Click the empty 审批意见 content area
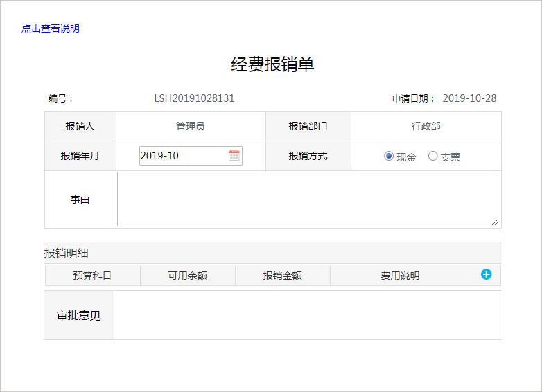542x392 pixels. (307, 315)
